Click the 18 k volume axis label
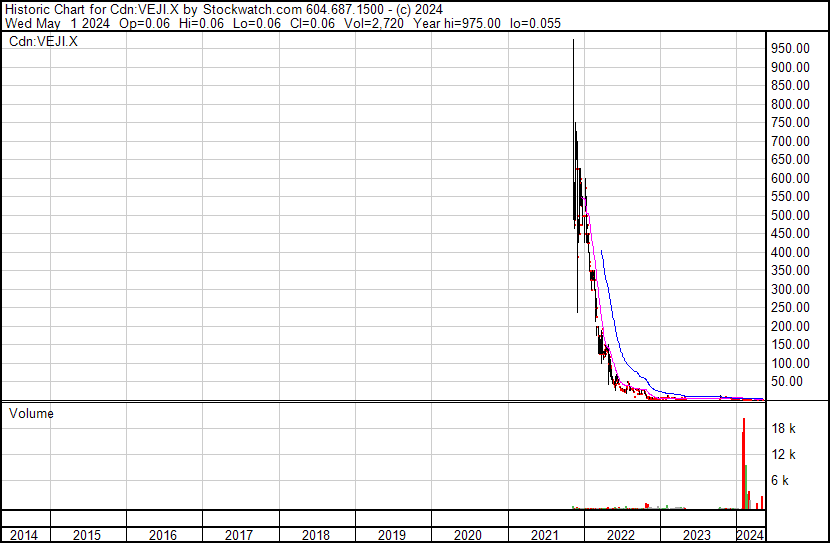Image resolution: width=830 pixels, height=543 pixels. click(x=783, y=429)
